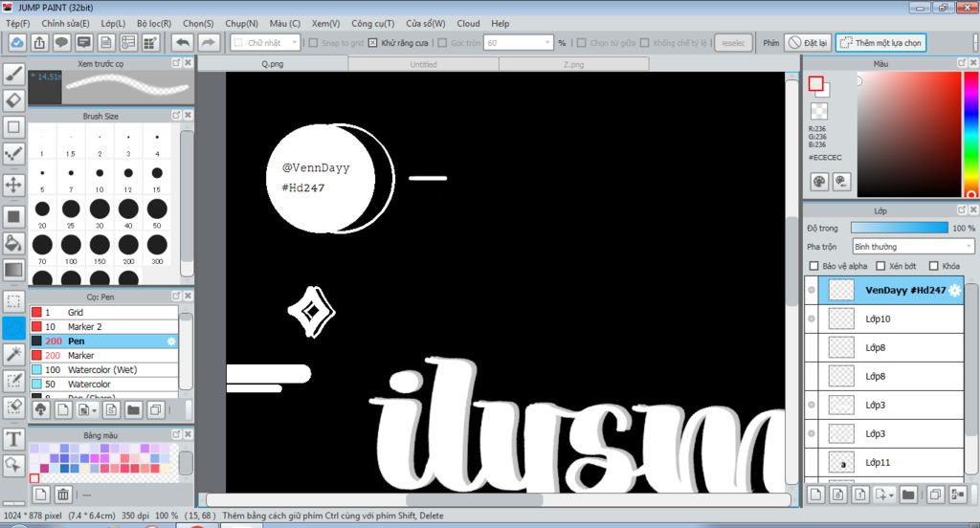Click the trash icon in Bảng màu panel

click(x=63, y=495)
